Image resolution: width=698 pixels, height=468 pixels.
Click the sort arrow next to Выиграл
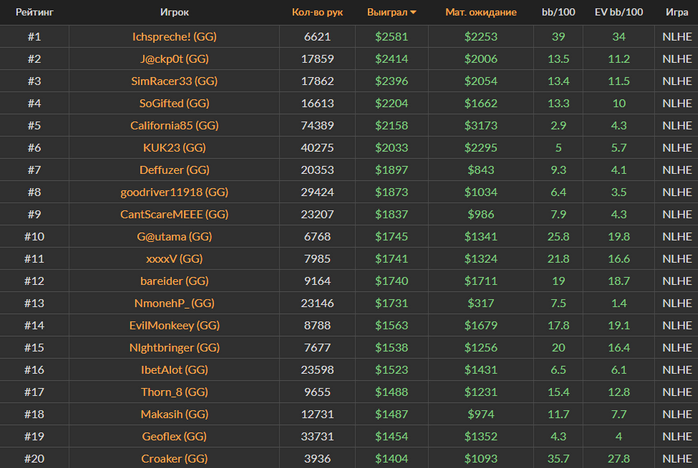[x=414, y=13]
